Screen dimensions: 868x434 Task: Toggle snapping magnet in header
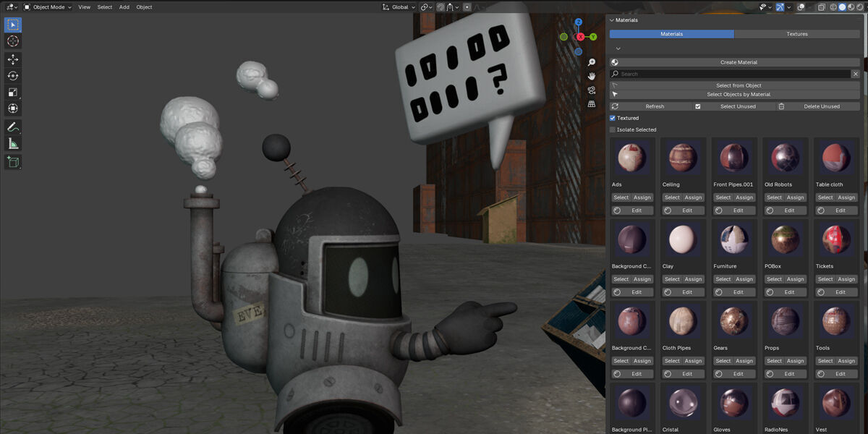point(441,7)
